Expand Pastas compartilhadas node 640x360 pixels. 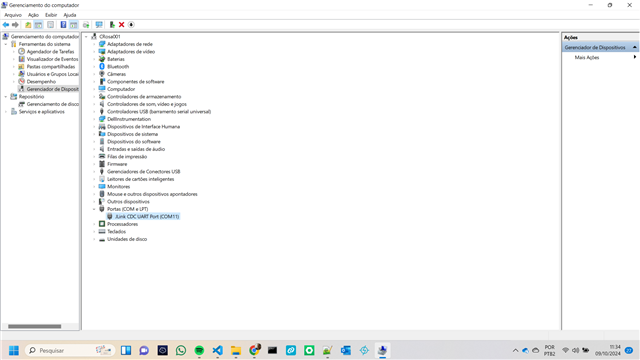tap(14, 67)
